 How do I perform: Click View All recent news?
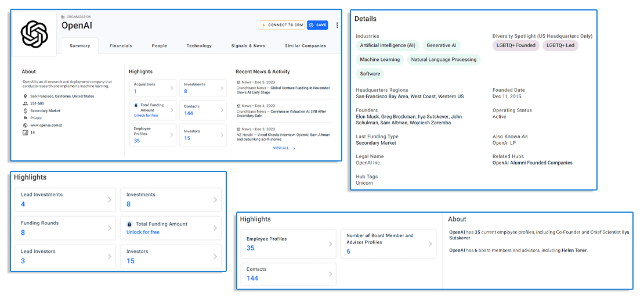coord(284,148)
